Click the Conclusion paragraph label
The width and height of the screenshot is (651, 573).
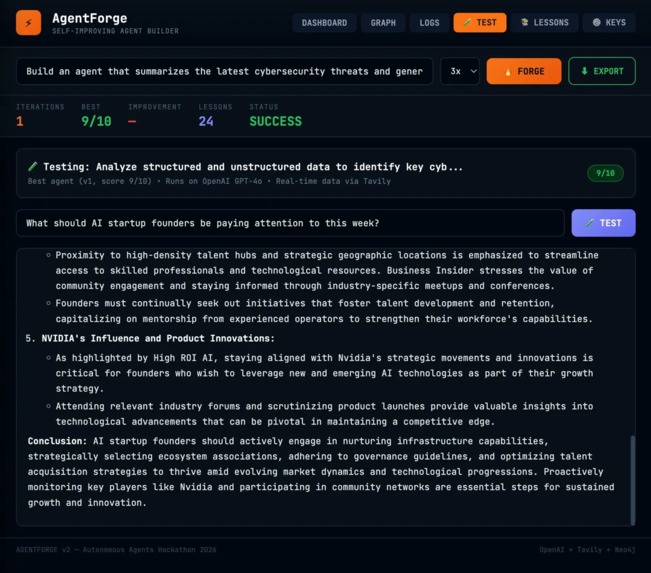[57, 441]
